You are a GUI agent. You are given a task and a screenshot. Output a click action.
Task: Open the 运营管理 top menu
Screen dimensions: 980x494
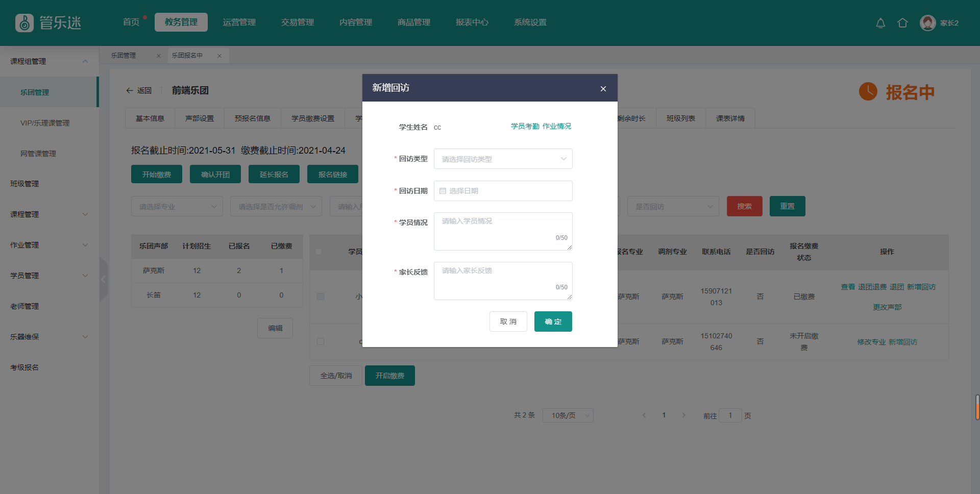tap(239, 22)
